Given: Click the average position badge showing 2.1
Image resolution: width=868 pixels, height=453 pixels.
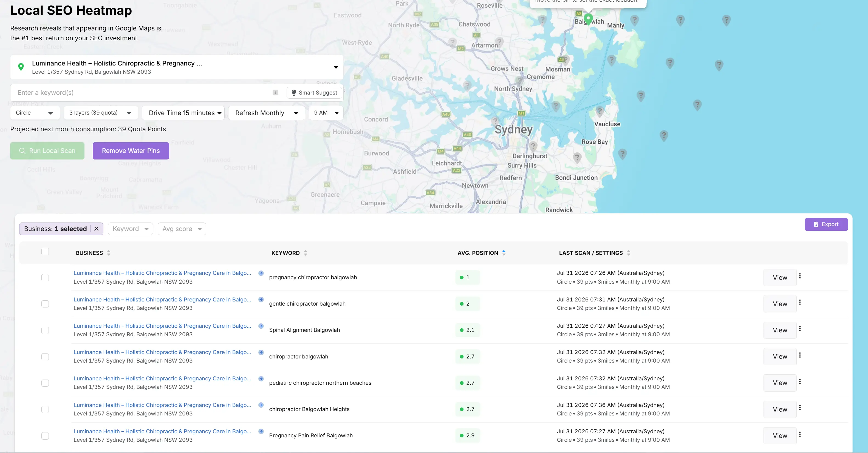Looking at the screenshot, I should [x=467, y=330].
